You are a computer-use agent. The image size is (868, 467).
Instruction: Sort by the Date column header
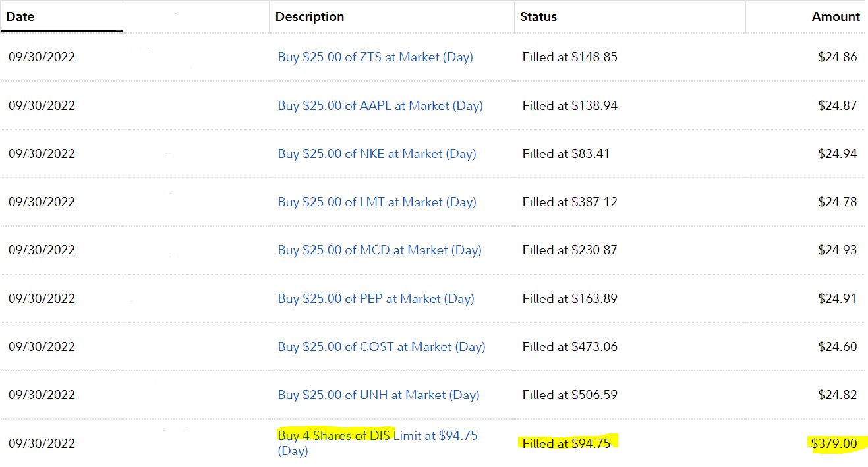(20, 16)
